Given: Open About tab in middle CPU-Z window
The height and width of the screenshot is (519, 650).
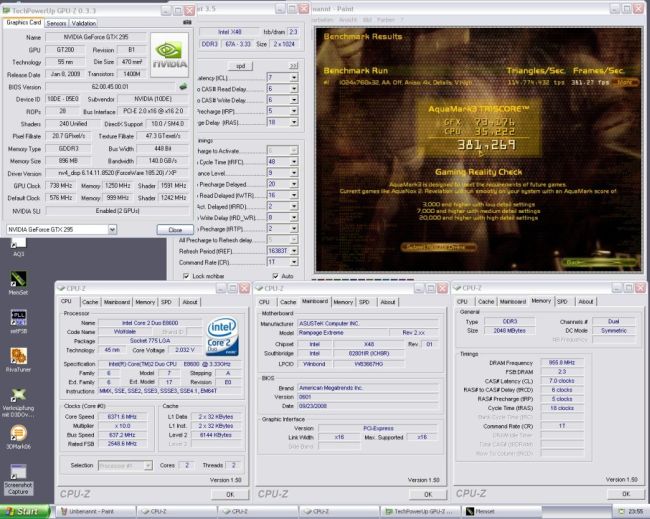Looking at the screenshot, I should pos(388,302).
